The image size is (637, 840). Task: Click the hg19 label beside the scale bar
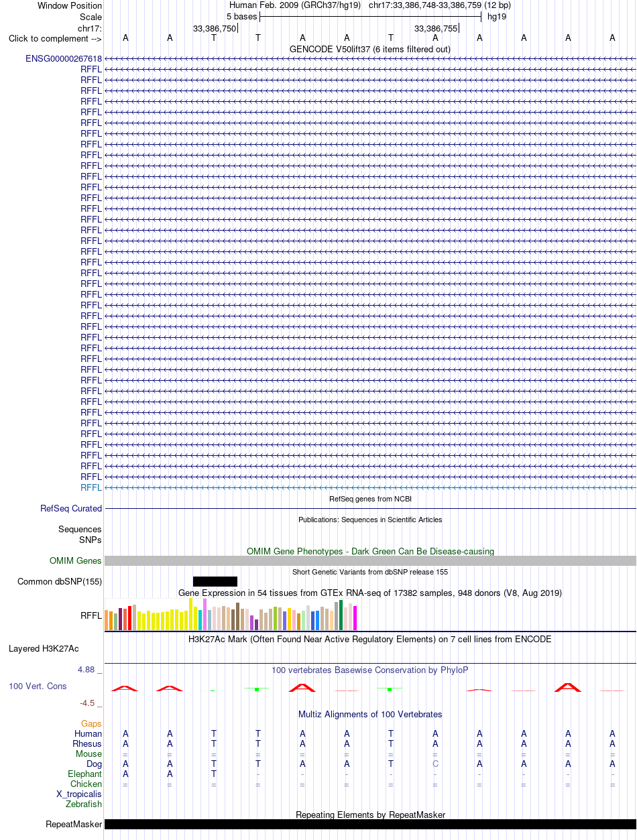tap(497, 16)
